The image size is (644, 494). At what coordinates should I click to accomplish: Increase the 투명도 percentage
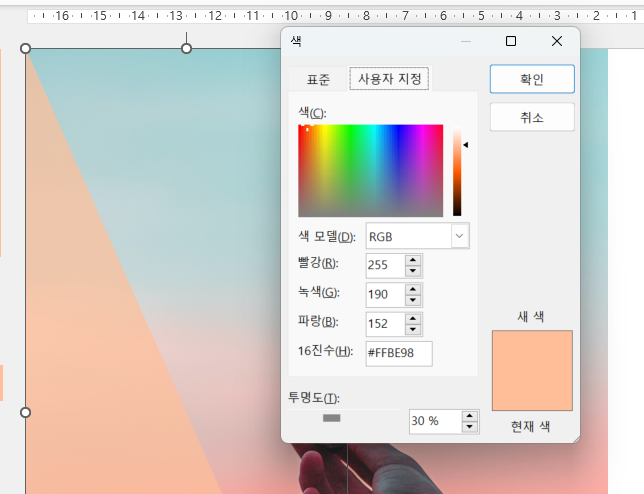pos(469,416)
